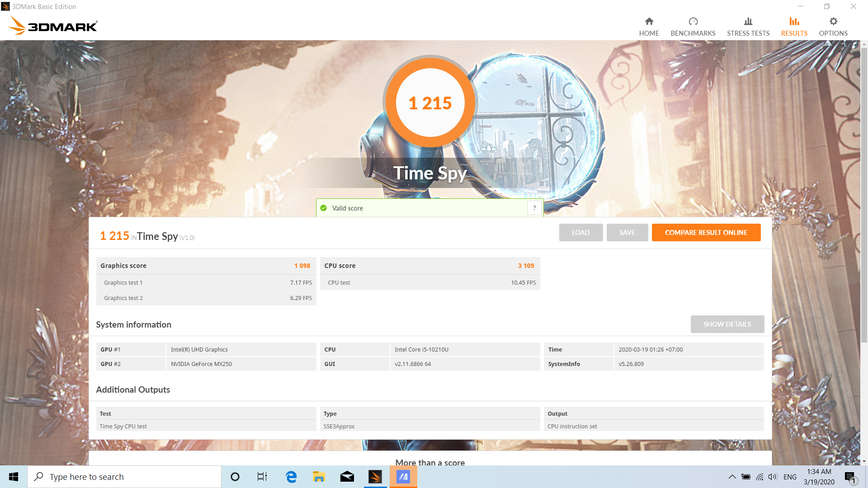Click the Wi-Fi network tray icon
The height and width of the screenshot is (488, 868).
pos(760,477)
